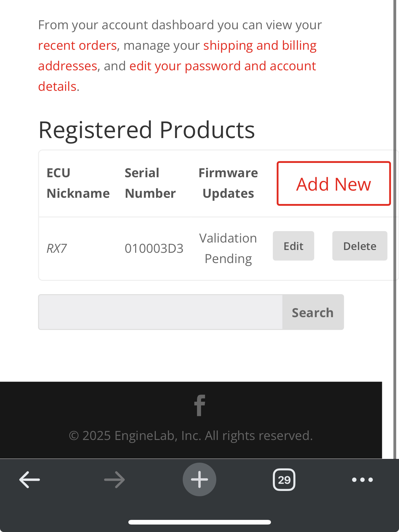This screenshot has height=532, width=399.
Task: Edit the RX7 registered product
Action: click(x=293, y=246)
